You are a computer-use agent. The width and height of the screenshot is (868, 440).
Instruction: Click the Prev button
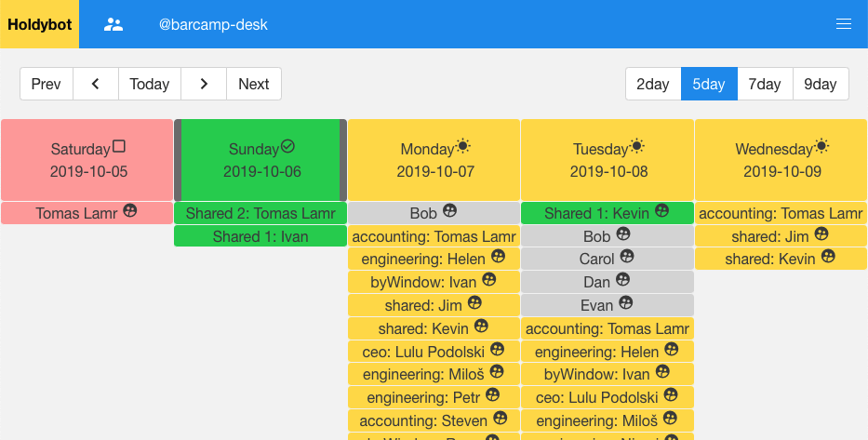tap(47, 84)
